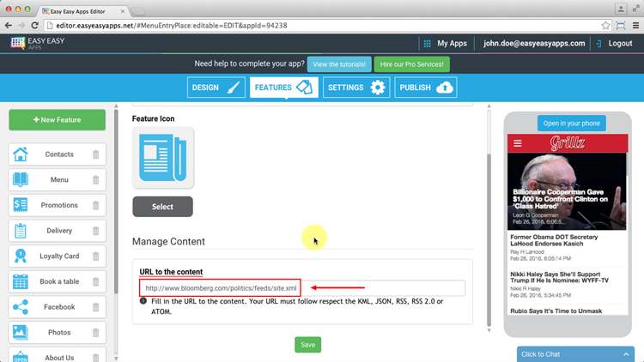Open the hamburger menu in phone preview
The height and width of the screenshot is (362, 644).
[x=518, y=143]
